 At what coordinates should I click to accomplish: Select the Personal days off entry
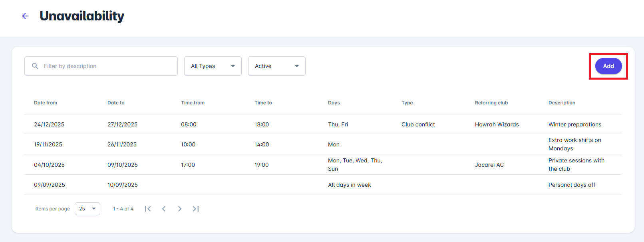pyautogui.click(x=572, y=185)
